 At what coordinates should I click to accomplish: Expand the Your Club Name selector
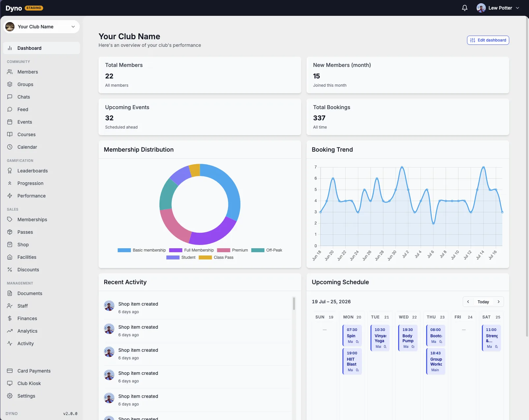(x=42, y=27)
